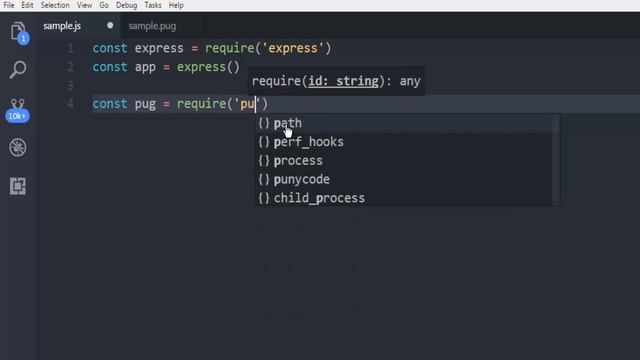This screenshot has height=360, width=640.
Task: Open the Go menu
Action: coord(104,5)
